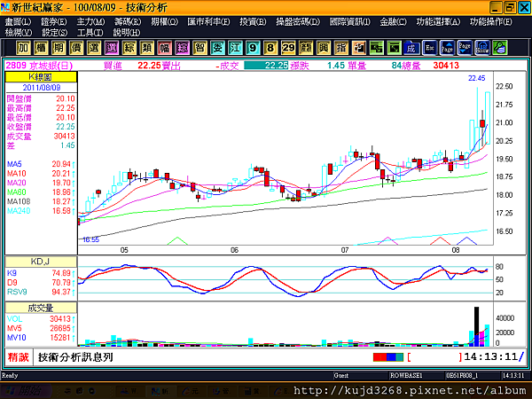Open the 籌碼(R) menu
Screen dimensions: 532x399
pyautogui.click(x=128, y=22)
